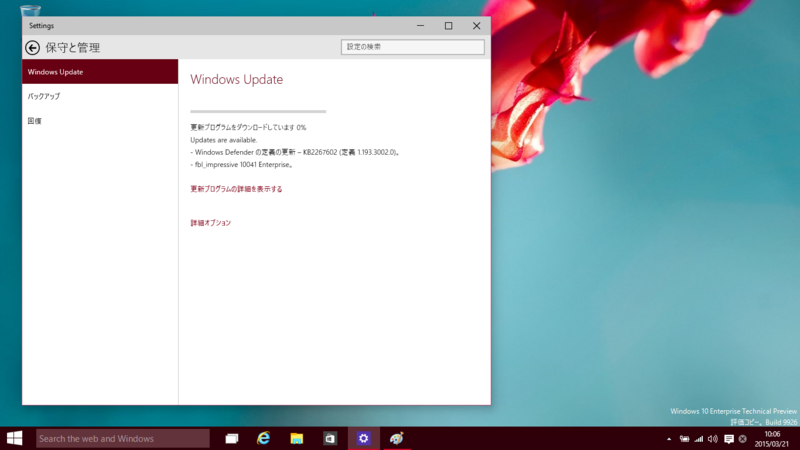Click the Updates are available text

223,140
